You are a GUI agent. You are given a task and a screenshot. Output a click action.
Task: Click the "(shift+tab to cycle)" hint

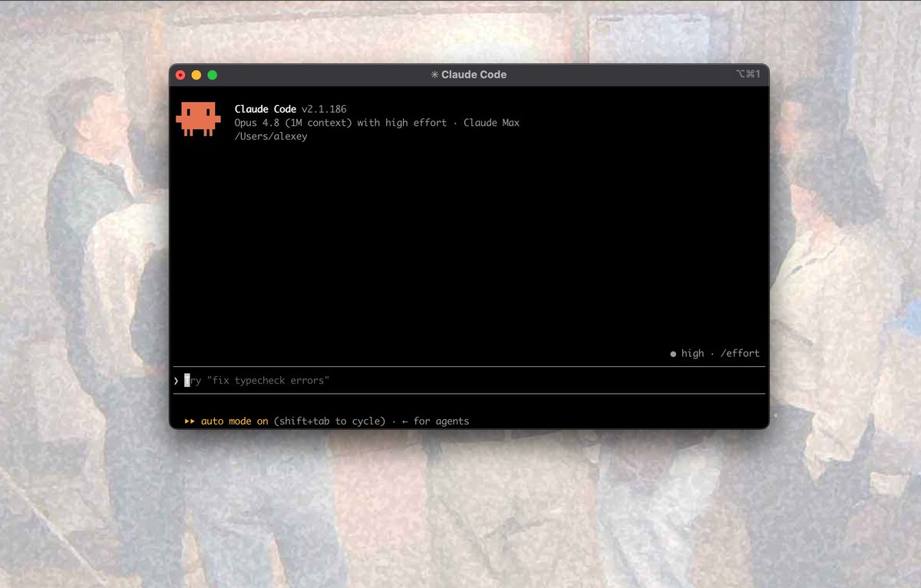click(329, 421)
